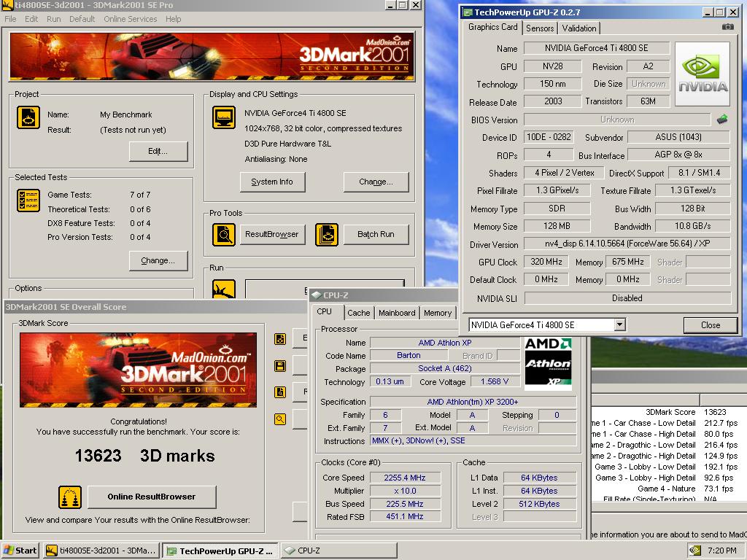Open the Help menu in 3DMark2001
Viewport: 747px width, 560px height.
coord(174,19)
